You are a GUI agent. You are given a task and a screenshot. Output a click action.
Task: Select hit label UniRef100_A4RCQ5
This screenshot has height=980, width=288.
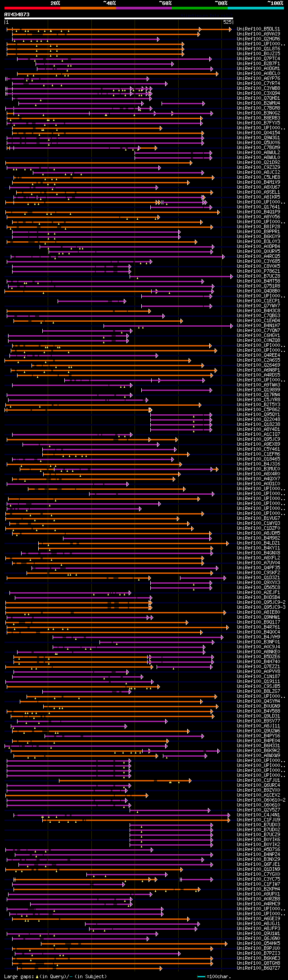tap(258, 257)
